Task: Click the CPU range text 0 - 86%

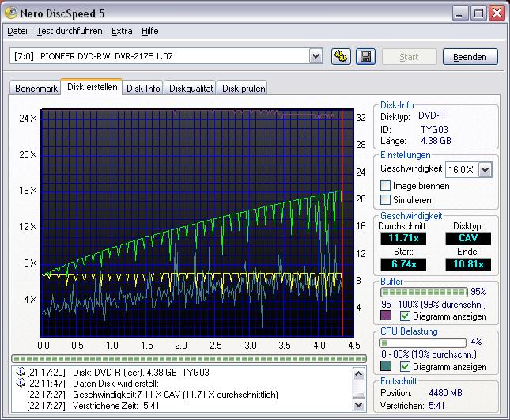Action: [429, 354]
